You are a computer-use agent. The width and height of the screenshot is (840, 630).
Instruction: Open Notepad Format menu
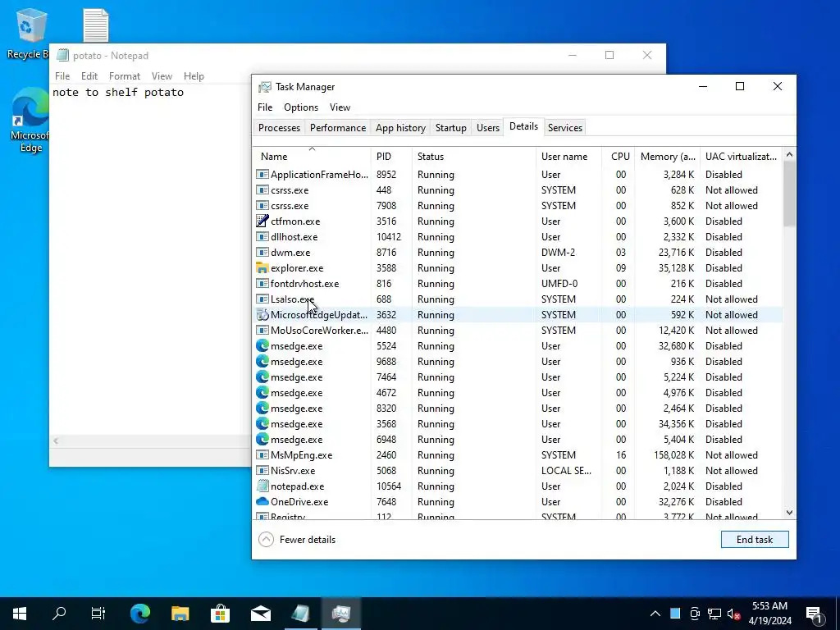pyautogui.click(x=125, y=76)
